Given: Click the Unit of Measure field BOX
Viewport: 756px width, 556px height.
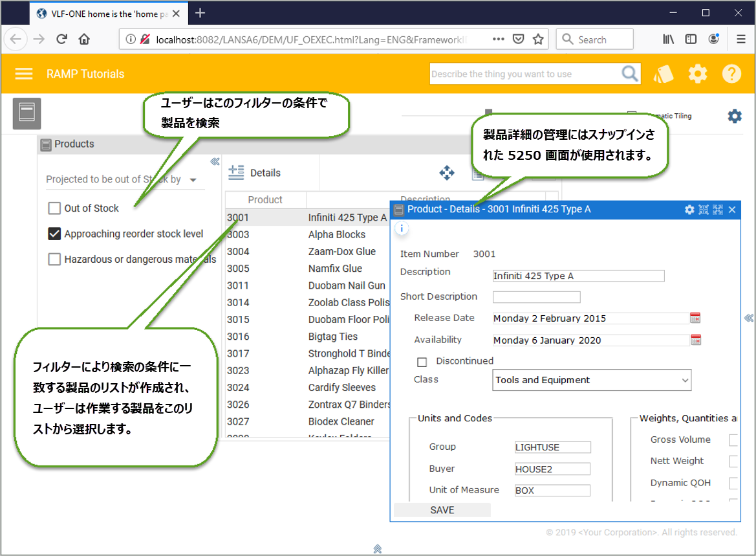Looking at the screenshot, I should pos(552,491).
